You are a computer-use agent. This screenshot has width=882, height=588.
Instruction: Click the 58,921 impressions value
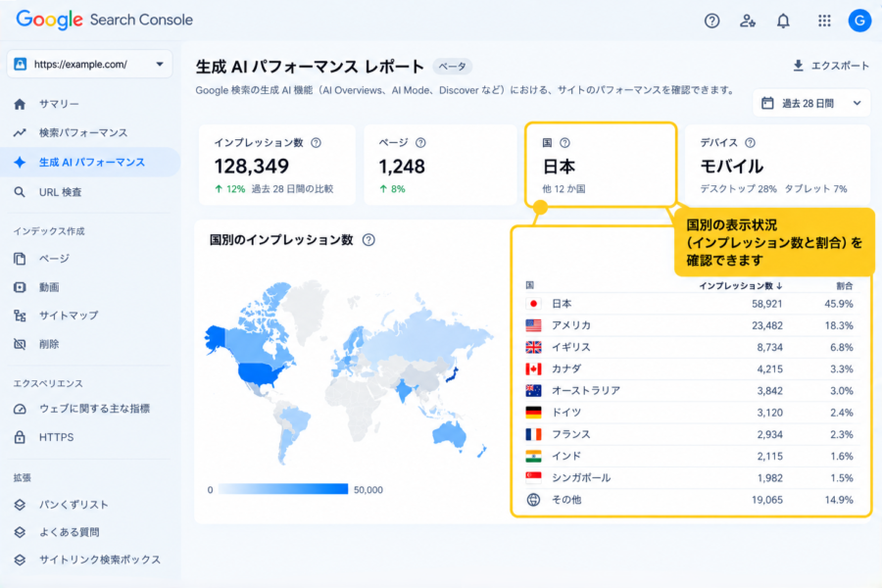click(766, 304)
